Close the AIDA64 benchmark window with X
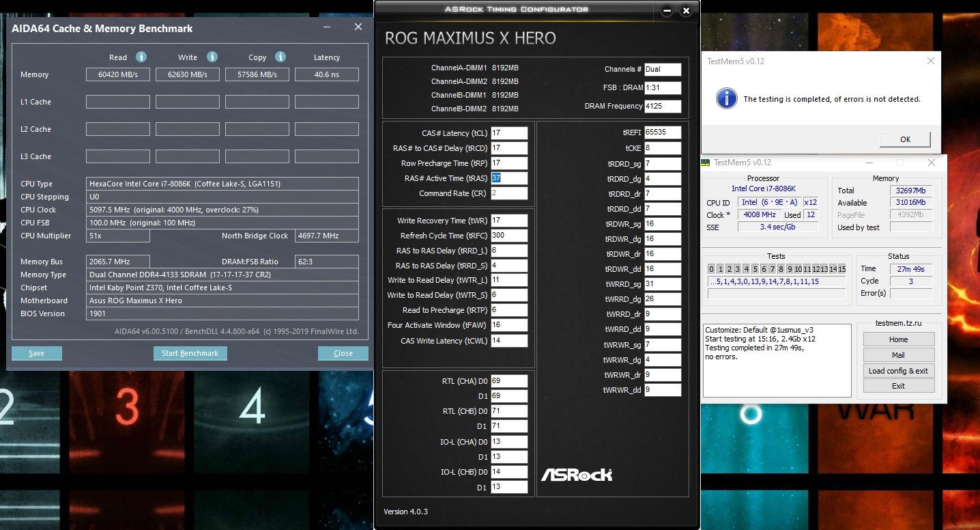 pyautogui.click(x=358, y=27)
